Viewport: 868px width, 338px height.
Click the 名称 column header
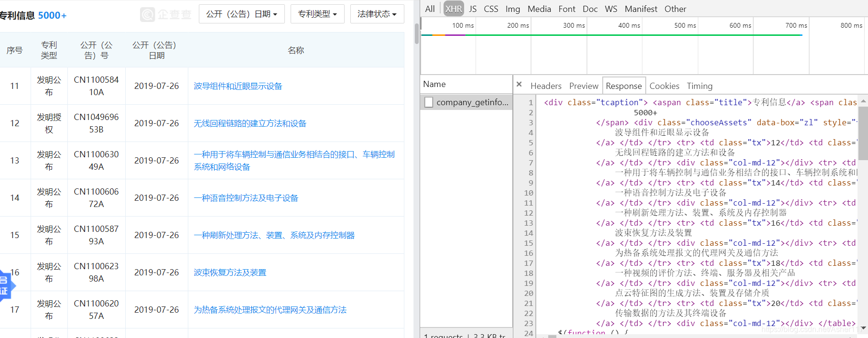tap(296, 50)
